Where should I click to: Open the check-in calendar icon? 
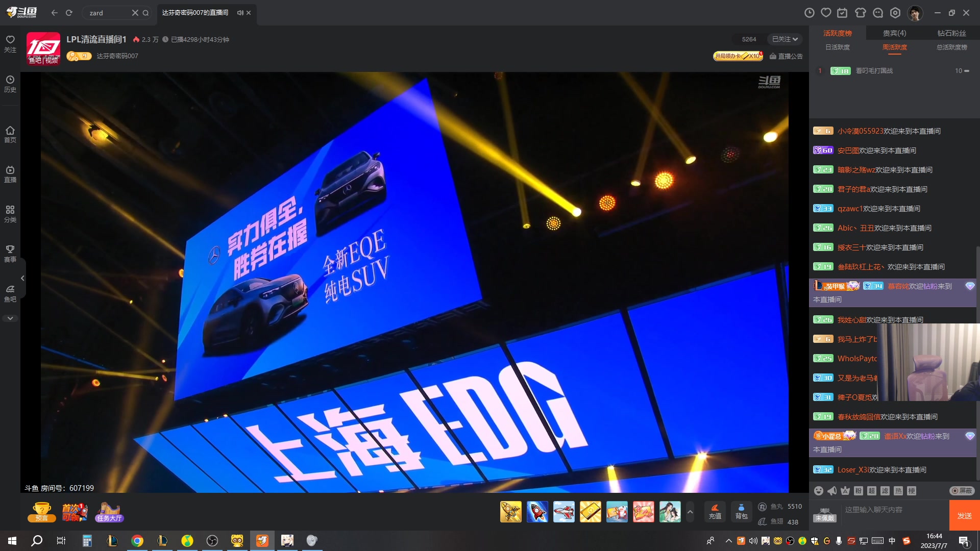[x=843, y=13]
